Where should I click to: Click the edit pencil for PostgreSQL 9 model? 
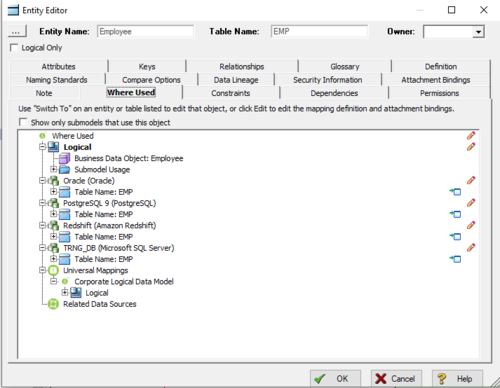tap(471, 203)
